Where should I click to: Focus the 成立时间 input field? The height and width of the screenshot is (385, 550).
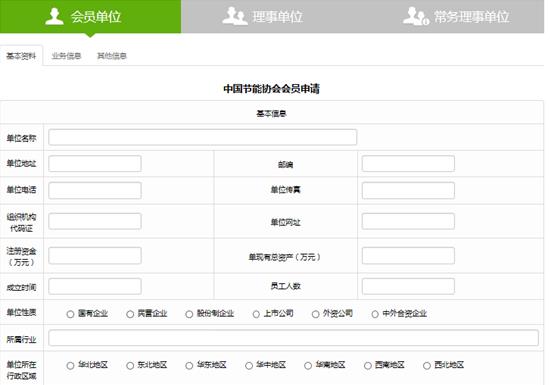tap(95, 286)
